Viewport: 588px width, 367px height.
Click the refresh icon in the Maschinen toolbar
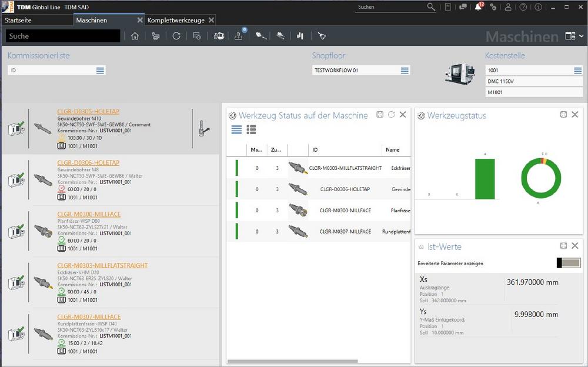click(x=176, y=36)
